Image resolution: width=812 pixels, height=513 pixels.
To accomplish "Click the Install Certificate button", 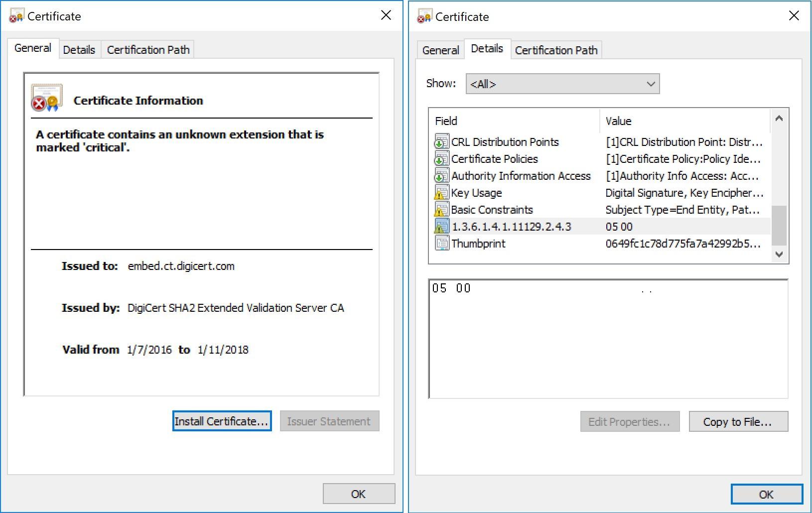I will 222,421.
